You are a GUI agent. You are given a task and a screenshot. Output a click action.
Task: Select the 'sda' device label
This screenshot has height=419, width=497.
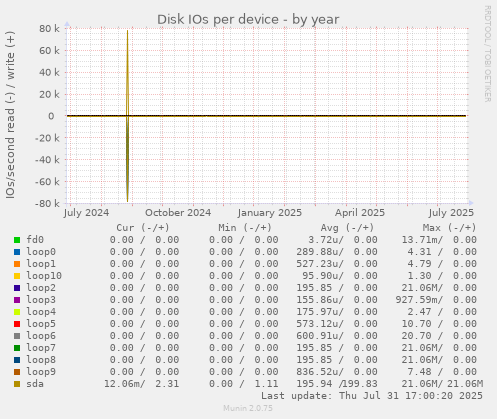click(x=35, y=384)
